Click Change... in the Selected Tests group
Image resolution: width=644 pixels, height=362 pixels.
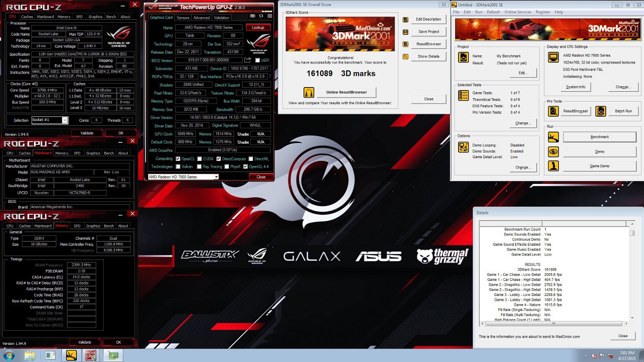click(x=522, y=123)
